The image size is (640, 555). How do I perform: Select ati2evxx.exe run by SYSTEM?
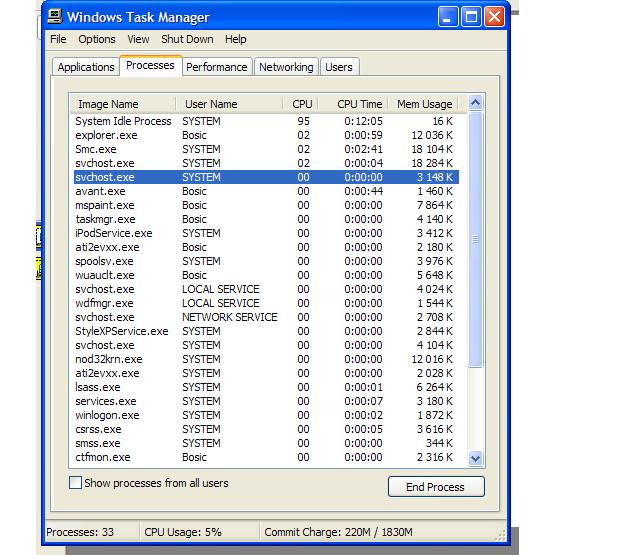[266, 373]
